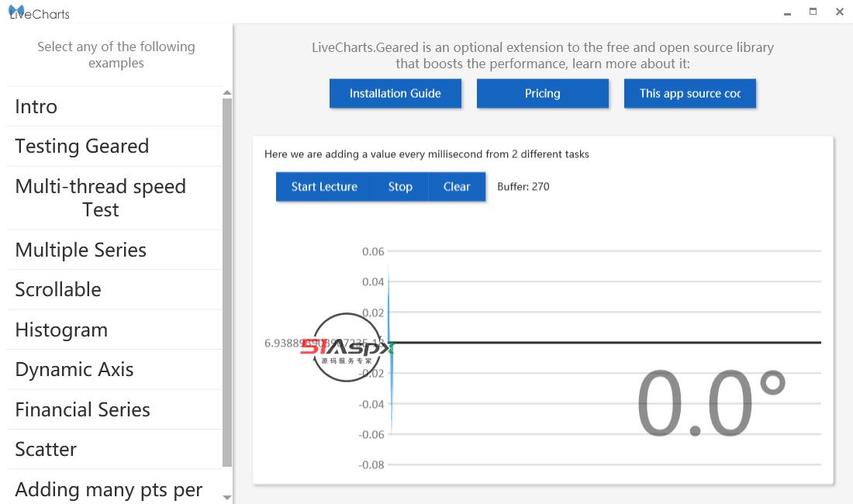Maximize the LiveCharts window
The height and width of the screenshot is (504, 853).
click(813, 12)
